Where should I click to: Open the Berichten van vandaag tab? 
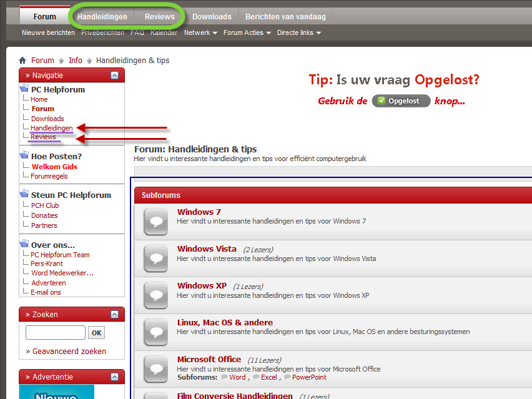(285, 17)
